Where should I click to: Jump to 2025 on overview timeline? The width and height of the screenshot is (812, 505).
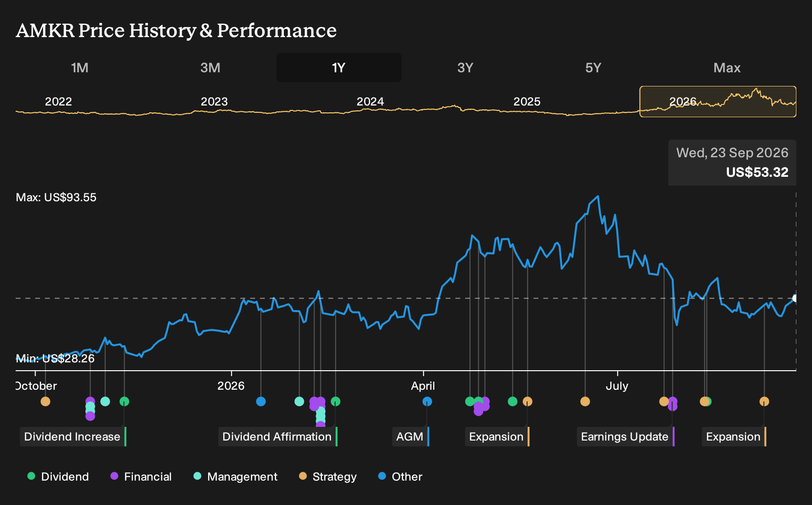527,102
